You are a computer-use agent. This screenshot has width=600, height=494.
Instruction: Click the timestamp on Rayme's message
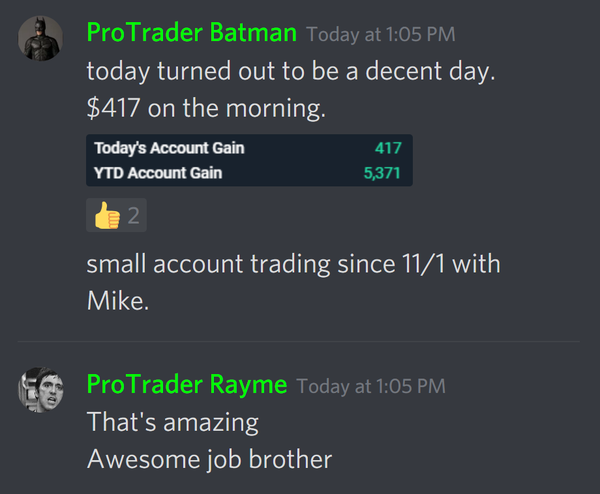point(370,386)
